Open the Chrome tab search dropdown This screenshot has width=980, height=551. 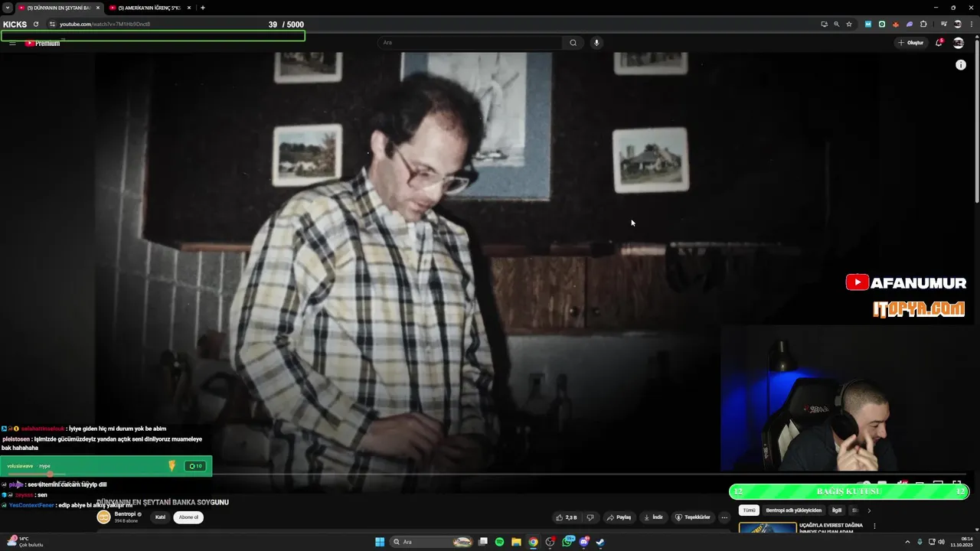8,8
